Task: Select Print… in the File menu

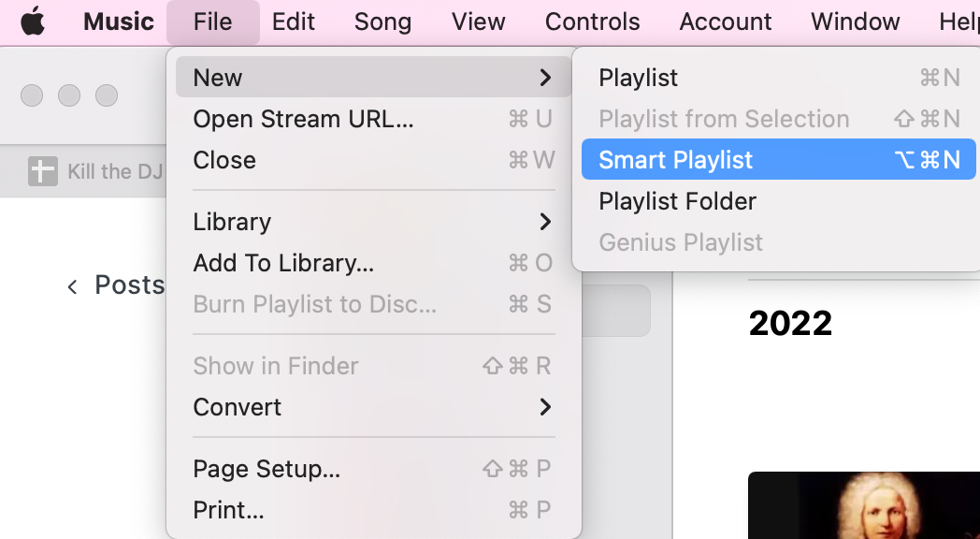Action: [x=374, y=510]
